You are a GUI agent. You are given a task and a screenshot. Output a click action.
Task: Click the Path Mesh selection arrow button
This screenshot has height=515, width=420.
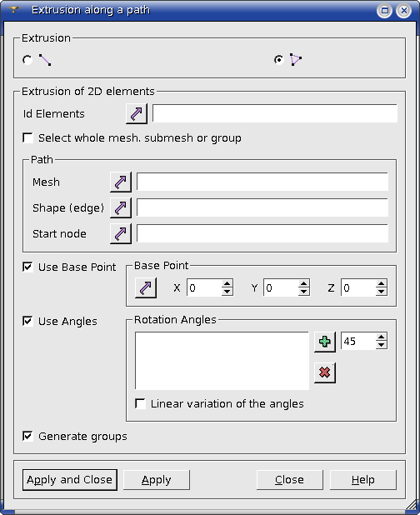coord(121,182)
